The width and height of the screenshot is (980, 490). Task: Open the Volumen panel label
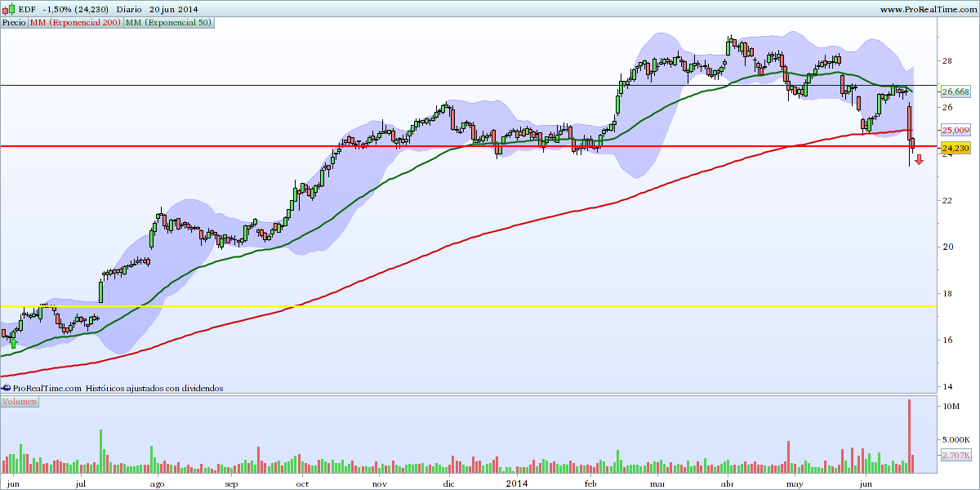click(19, 403)
